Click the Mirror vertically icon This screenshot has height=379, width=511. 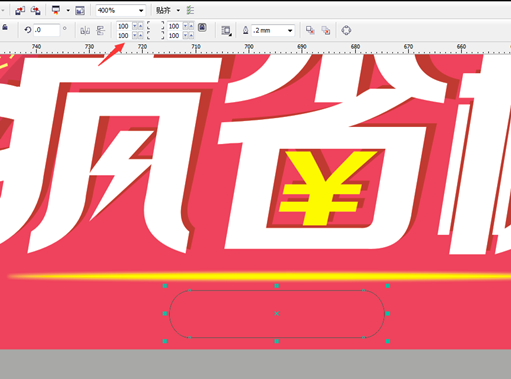coord(100,31)
